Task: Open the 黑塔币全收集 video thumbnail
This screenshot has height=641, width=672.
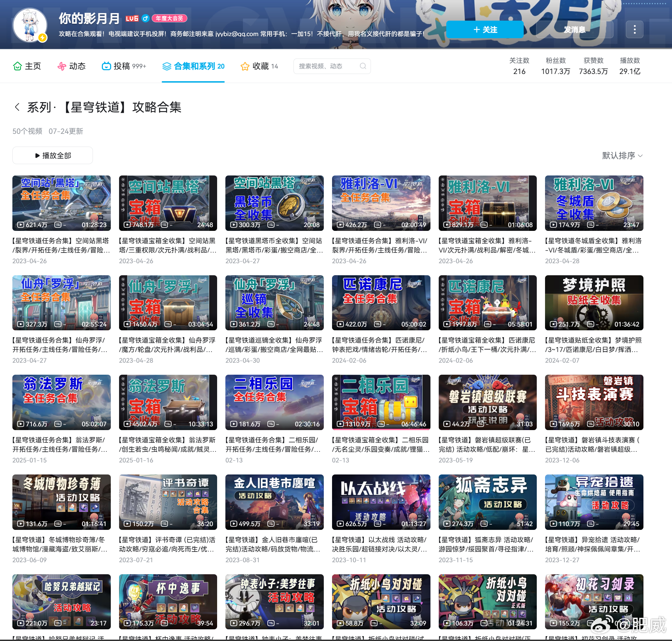Action: point(275,203)
